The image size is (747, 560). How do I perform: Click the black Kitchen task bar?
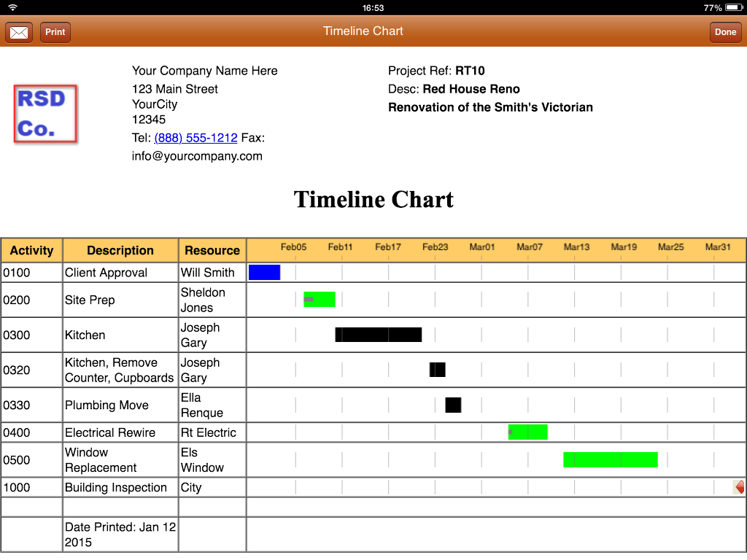click(x=379, y=335)
